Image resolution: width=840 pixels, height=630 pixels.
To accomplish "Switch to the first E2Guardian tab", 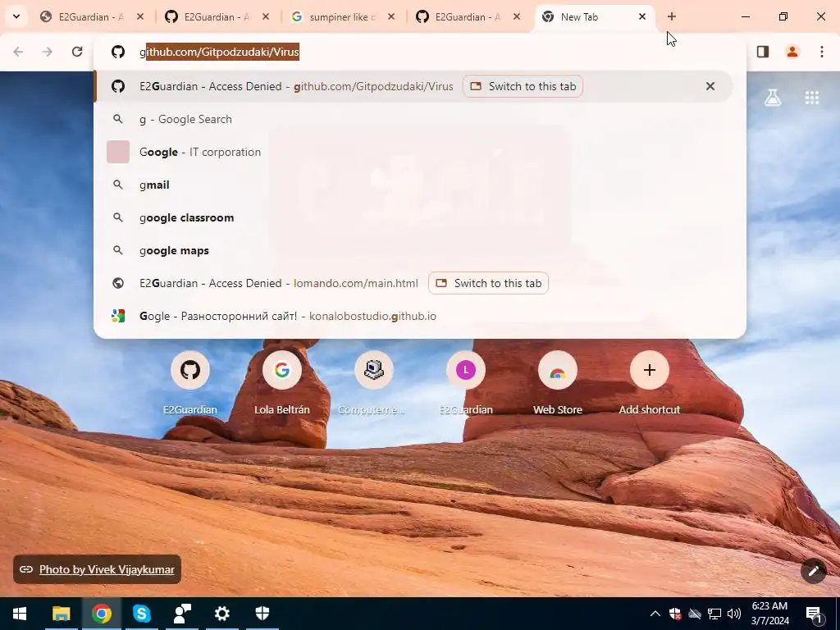I will pos(91,16).
